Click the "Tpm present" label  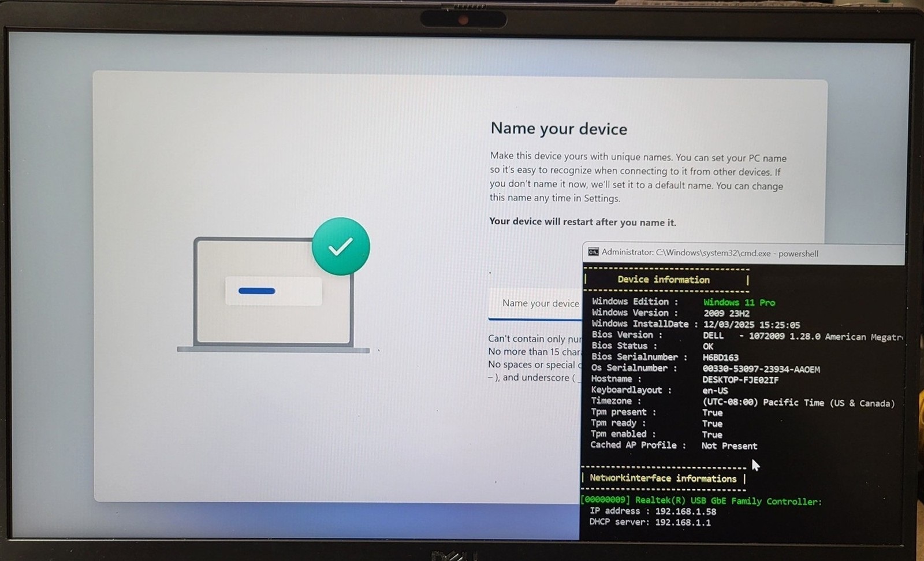pyautogui.click(x=623, y=412)
